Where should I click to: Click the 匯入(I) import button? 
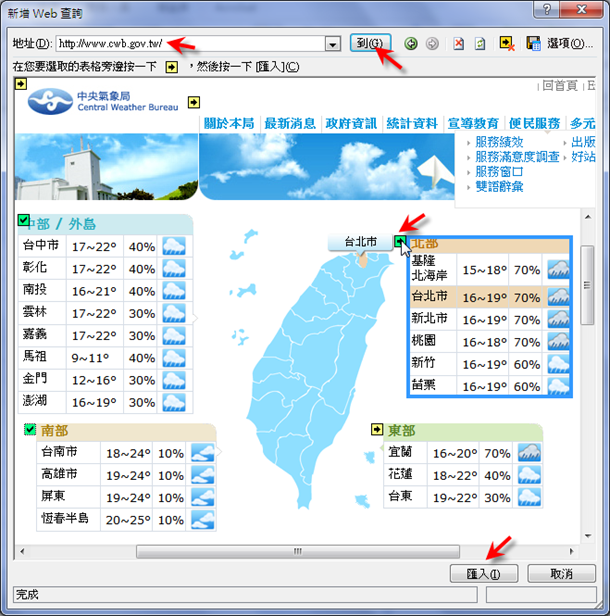[x=484, y=574]
